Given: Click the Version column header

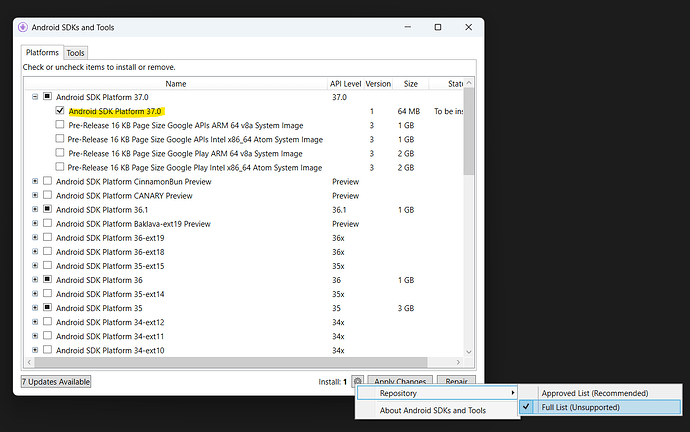Looking at the screenshot, I should tap(378, 84).
